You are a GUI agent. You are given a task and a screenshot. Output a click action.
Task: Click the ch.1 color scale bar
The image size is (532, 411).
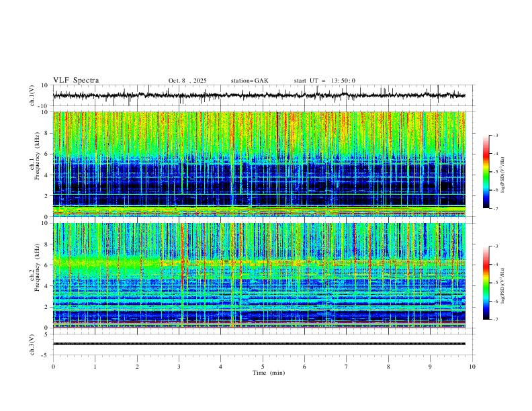[486, 172]
